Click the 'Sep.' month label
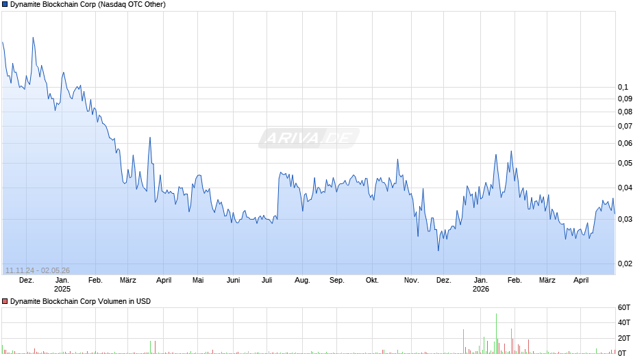 point(337,281)
